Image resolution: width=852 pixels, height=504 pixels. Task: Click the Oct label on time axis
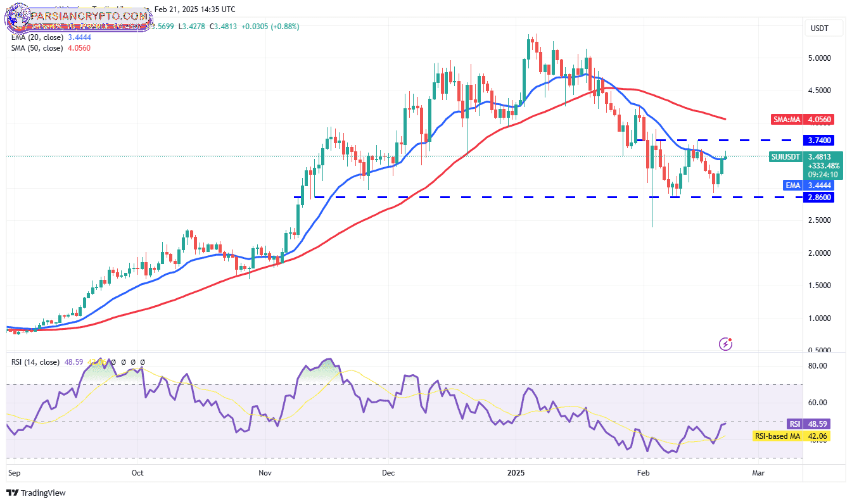click(138, 472)
